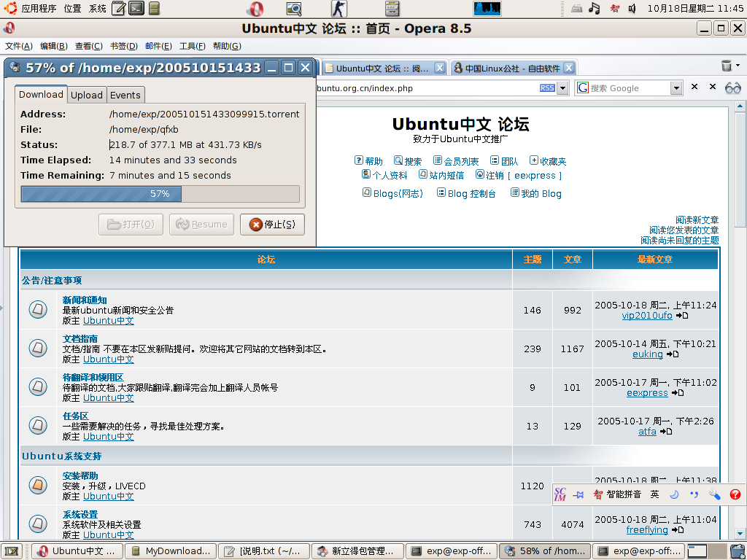Stop the torrent with 停止(S) button

click(273, 225)
